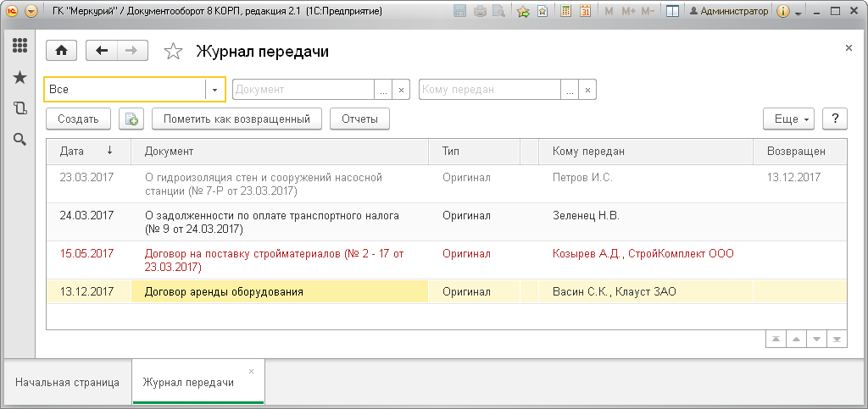Open the Отчеты button

coord(359,119)
